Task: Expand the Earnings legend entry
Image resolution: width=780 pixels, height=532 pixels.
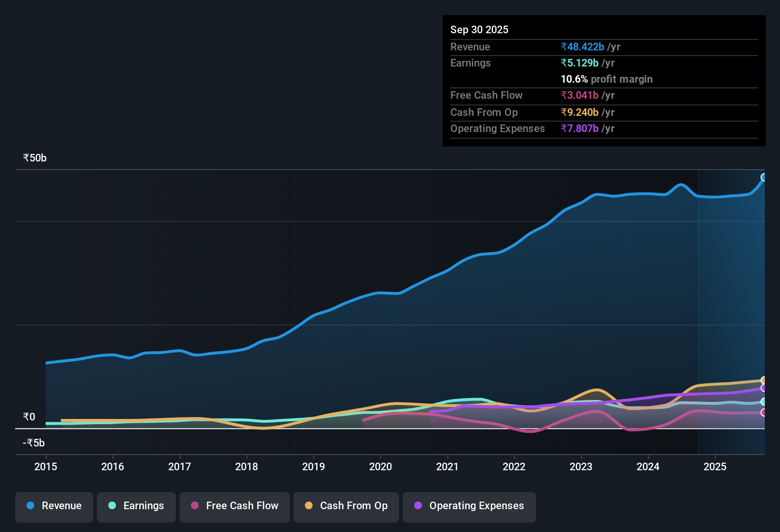Action: [136, 506]
